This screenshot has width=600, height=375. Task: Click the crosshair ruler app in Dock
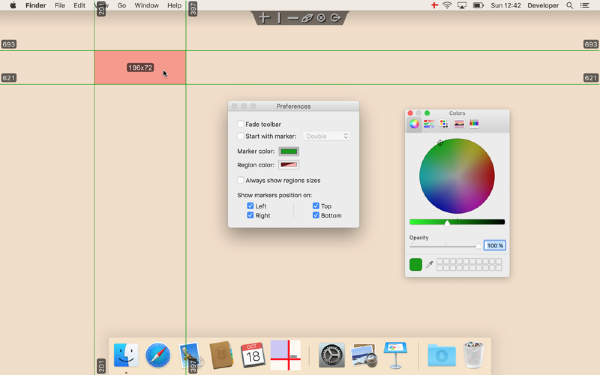coord(285,355)
